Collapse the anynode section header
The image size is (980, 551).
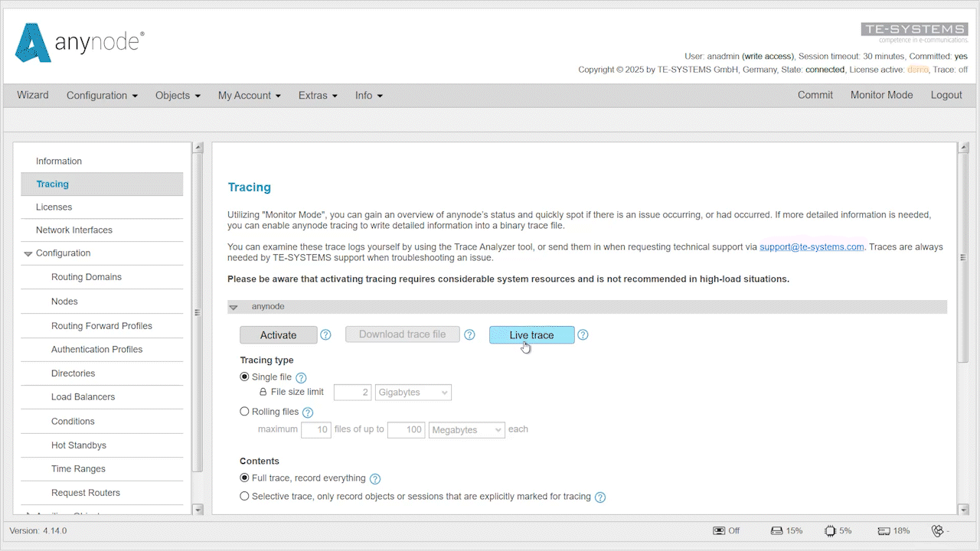click(x=234, y=306)
